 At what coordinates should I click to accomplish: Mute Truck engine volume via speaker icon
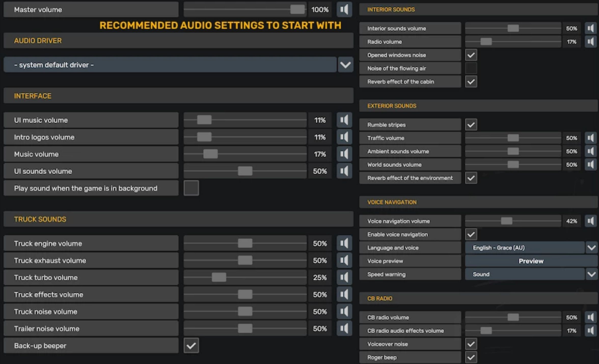[344, 243]
